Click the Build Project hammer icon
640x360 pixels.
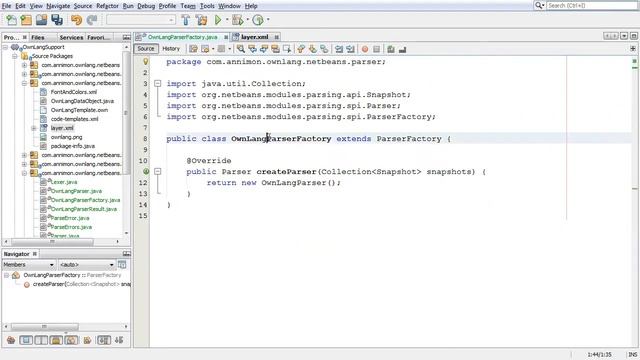coord(186,20)
